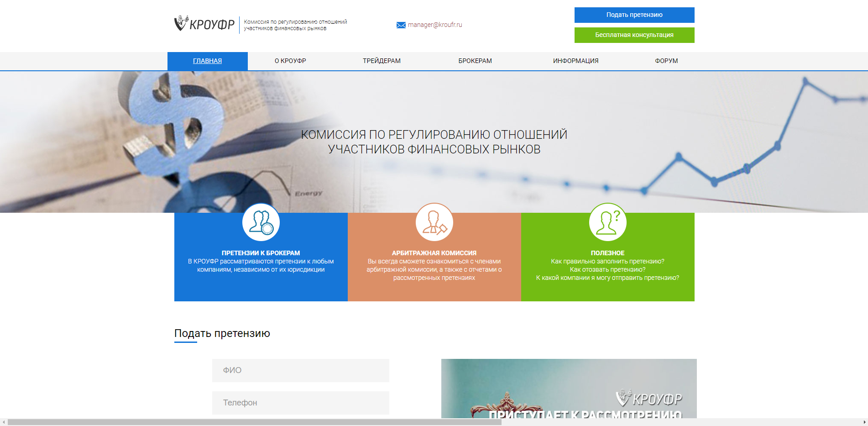Click the ФИО input field
This screenshot has width=868, height=426.
301,370
